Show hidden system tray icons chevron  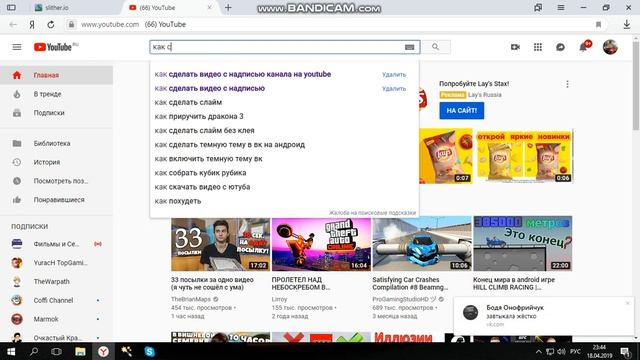538,351
